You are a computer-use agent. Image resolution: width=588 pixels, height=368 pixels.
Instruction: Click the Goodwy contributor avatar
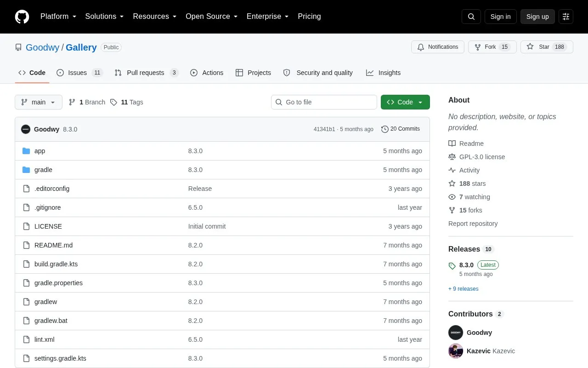(456, 333)
